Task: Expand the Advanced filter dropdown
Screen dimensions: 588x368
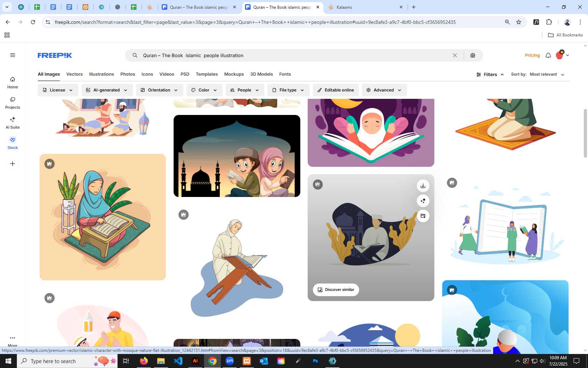Action: click(384, 90)
